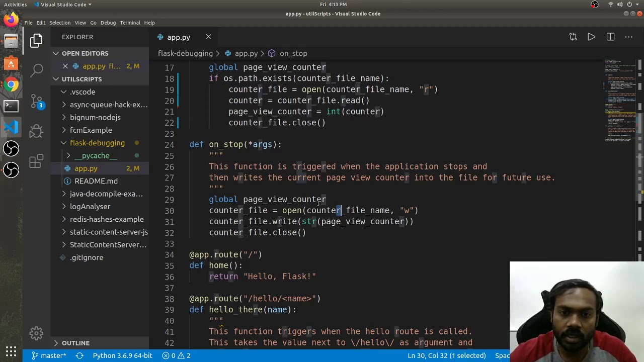This screenshot has height=362, width=644.
Task: Expand the .vscode folder
Action: coord(100,92)
